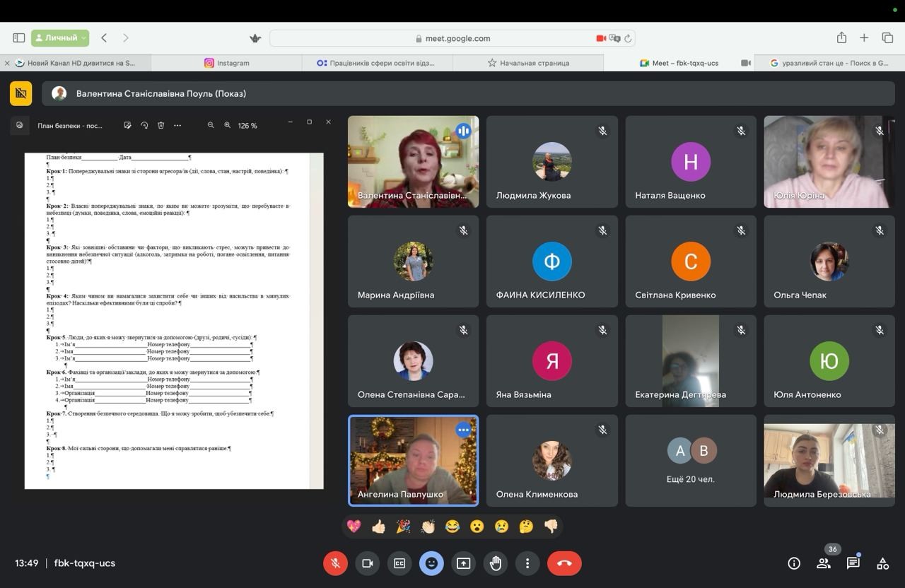This screenshot has height=588, width=905.
Task: Click Юлія Юріна's video tile
Action: (x=829, y=162)
